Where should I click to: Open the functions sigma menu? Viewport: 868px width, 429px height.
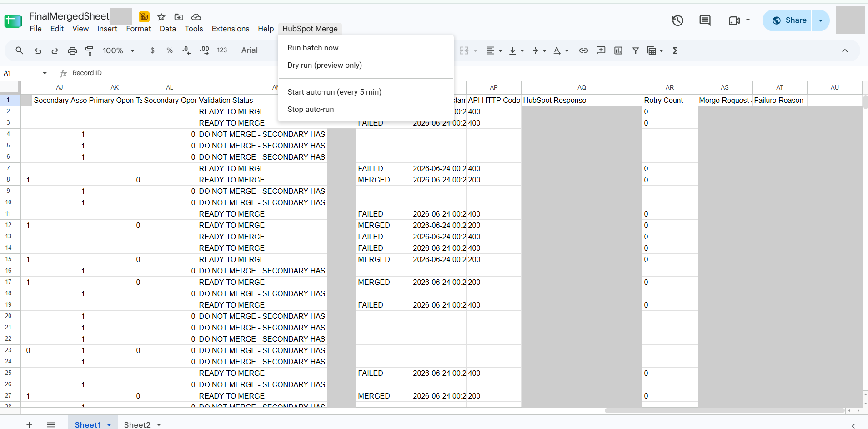[675, 50]
